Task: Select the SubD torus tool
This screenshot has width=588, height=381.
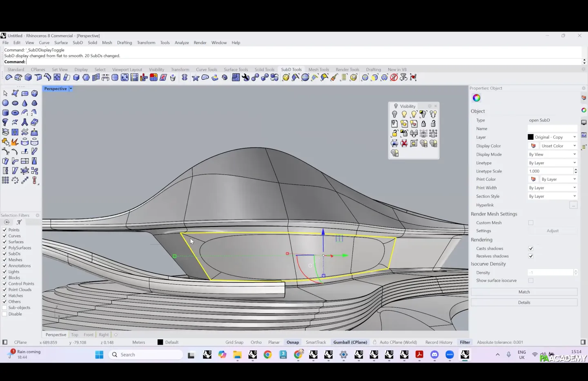Action: point(15,113)
